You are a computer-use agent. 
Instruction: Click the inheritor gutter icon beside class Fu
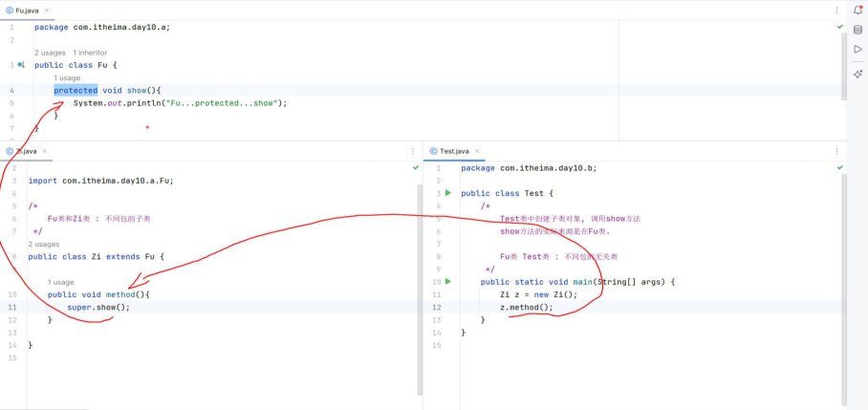[x=21, y=65]
